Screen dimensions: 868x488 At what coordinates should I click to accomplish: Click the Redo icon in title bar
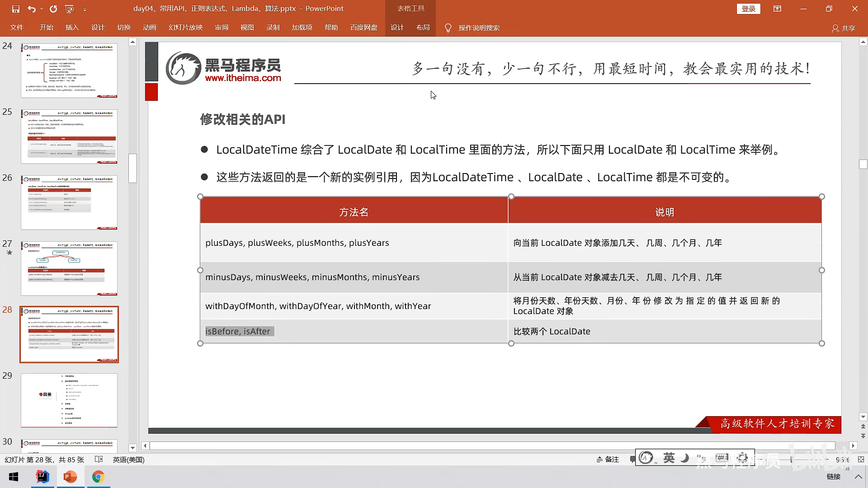(53, 9)
